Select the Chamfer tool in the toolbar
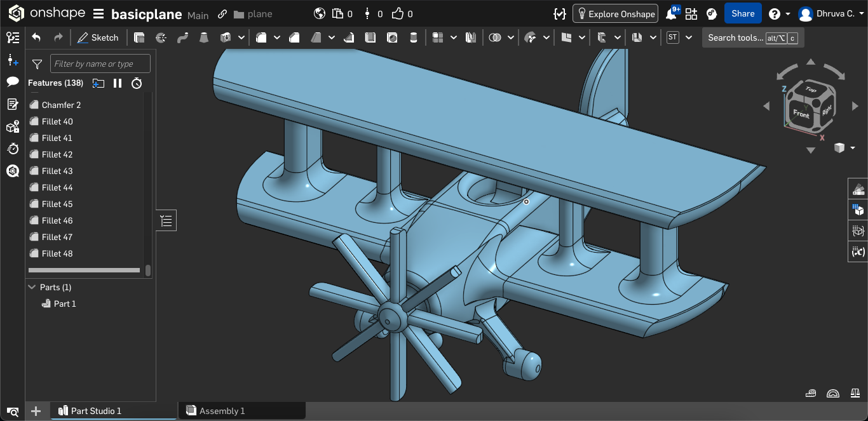 point(294,37)
